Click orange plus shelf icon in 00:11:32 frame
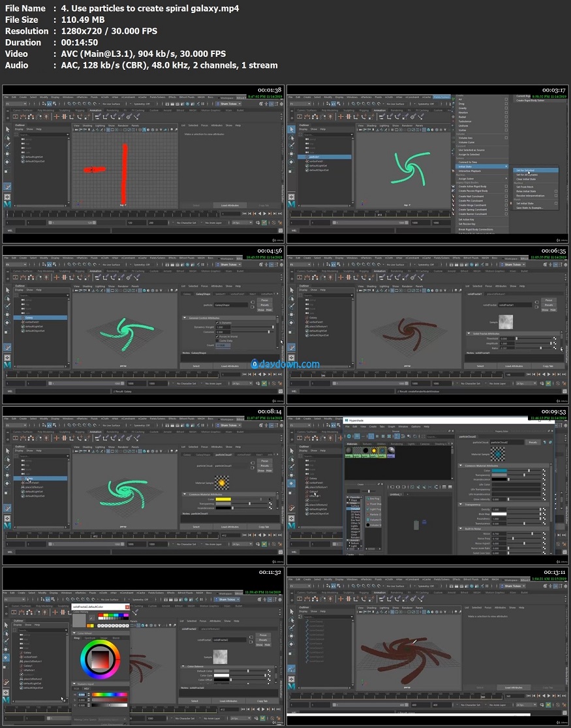Viewport: 571px width, 728px height. [x=55, y=612]
